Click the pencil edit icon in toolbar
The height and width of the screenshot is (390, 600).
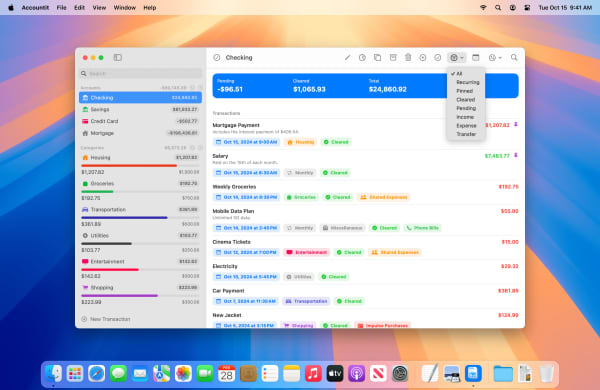point(347,57)
